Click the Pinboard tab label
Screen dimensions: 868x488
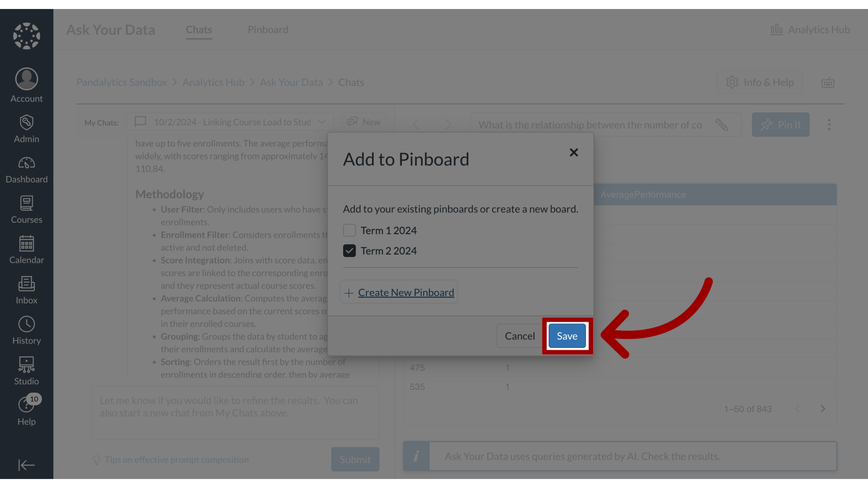[268, 29]
